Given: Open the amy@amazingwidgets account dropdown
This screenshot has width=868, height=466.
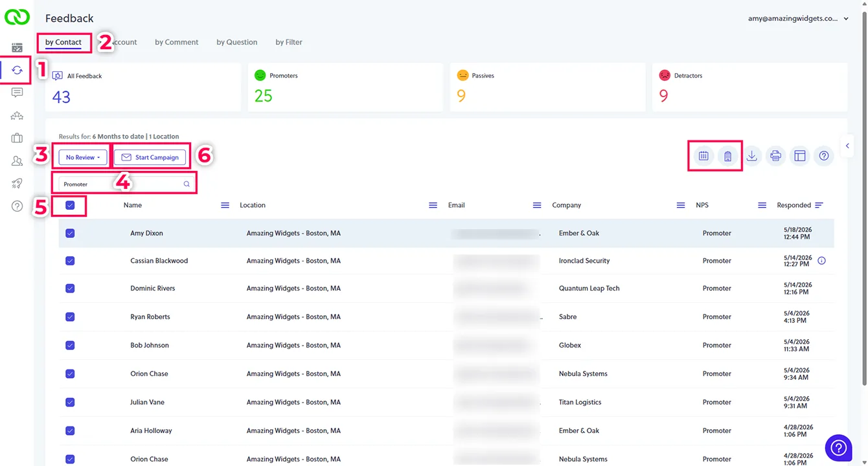Looking at the screenshot, I should 798,19.
